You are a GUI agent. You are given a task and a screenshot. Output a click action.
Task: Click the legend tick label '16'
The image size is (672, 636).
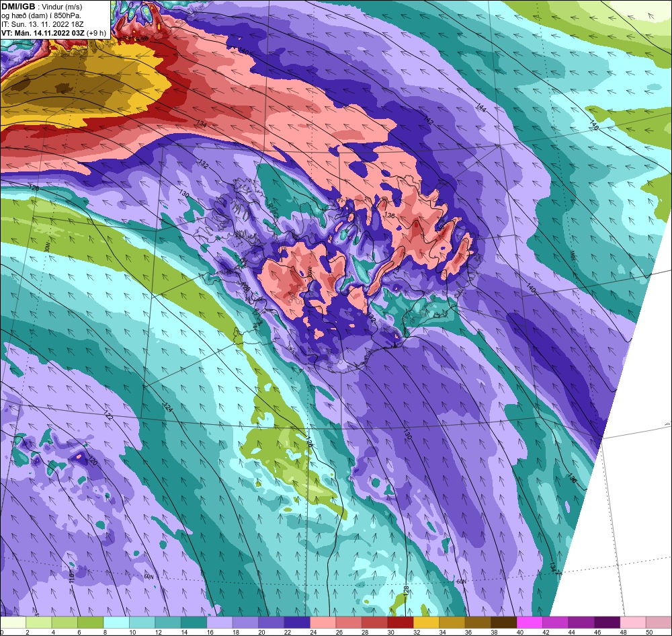(x=210, y=632)
